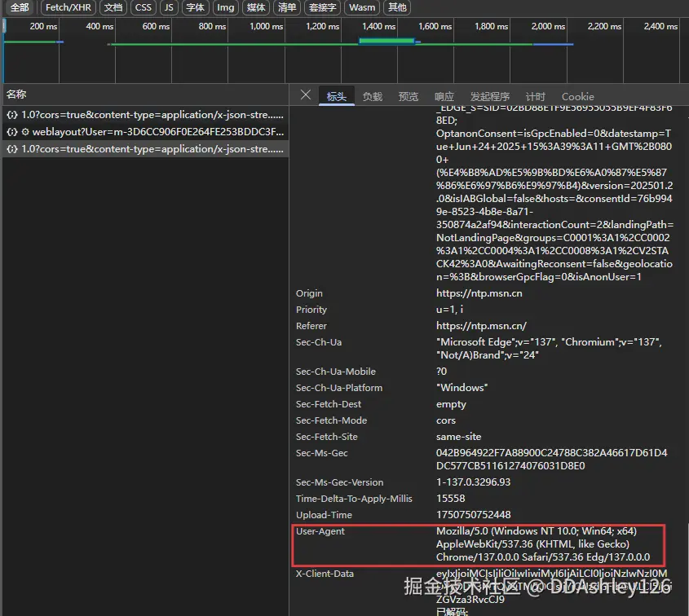Open the 计时 tab
This screenshot has height=616, width=689.
[535, 97]
